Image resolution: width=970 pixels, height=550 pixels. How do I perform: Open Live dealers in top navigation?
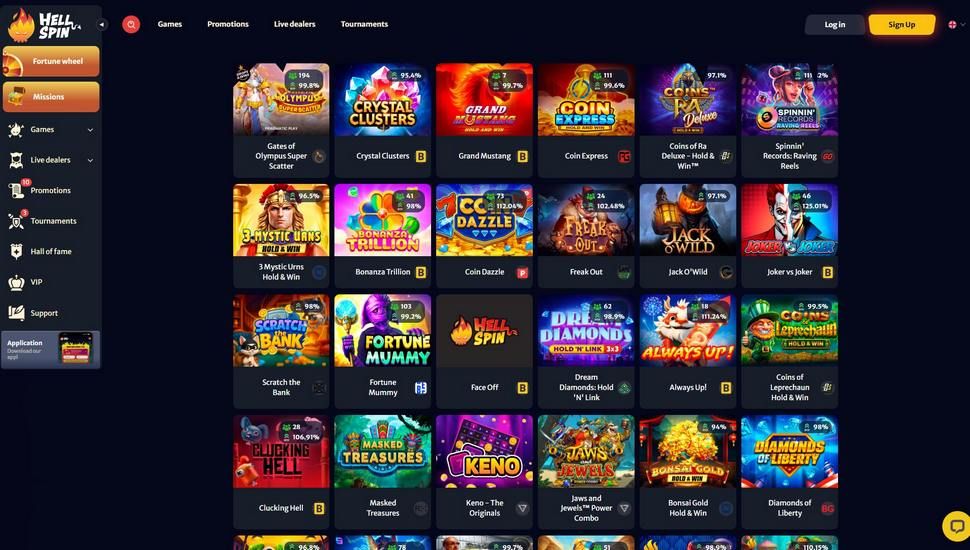click(294, 24)
